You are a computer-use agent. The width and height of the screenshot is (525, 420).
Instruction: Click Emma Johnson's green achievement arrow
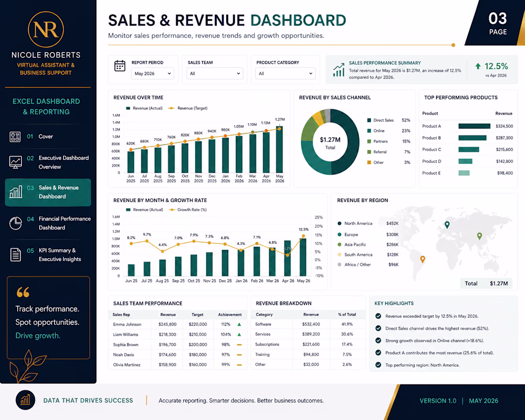(240, 324)
